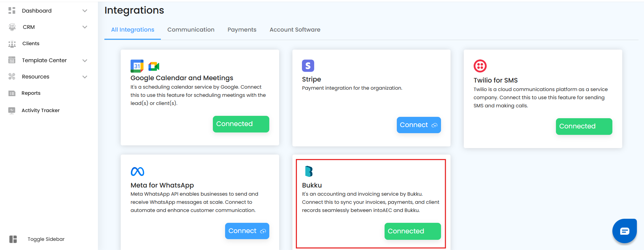Select the Account Software tab

(x=295, y=30)
